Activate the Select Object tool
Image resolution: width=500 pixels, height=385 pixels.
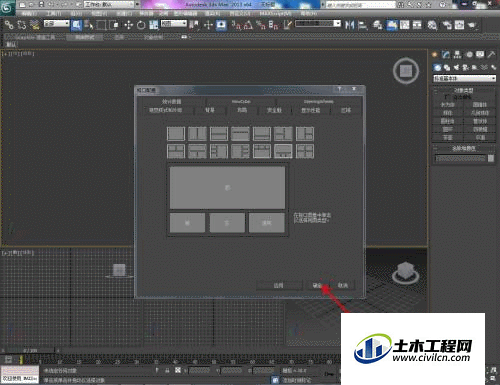point(77,25)
